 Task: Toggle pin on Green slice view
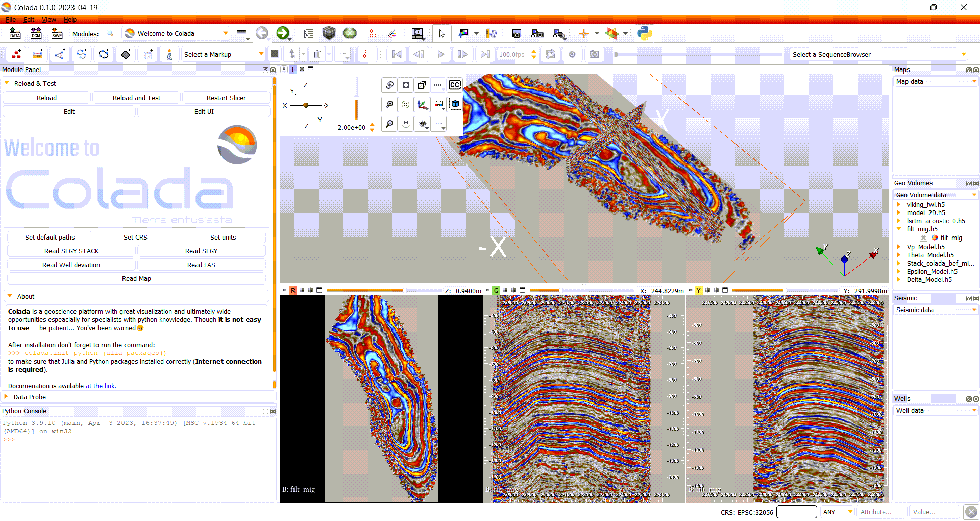coord(487,290)
